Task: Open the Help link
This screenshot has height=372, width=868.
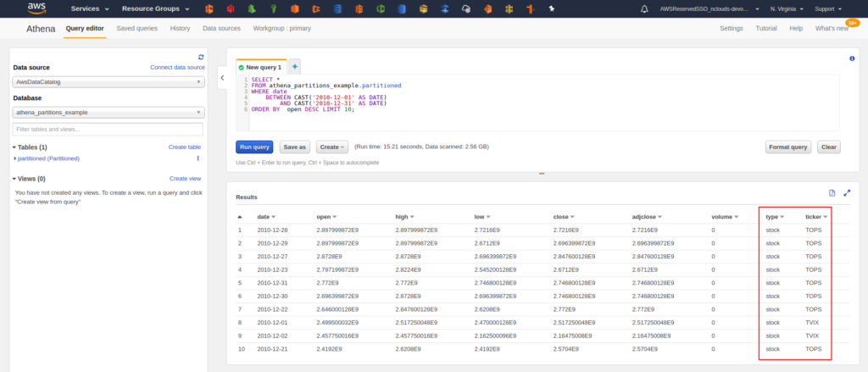Action: point(796,28)
